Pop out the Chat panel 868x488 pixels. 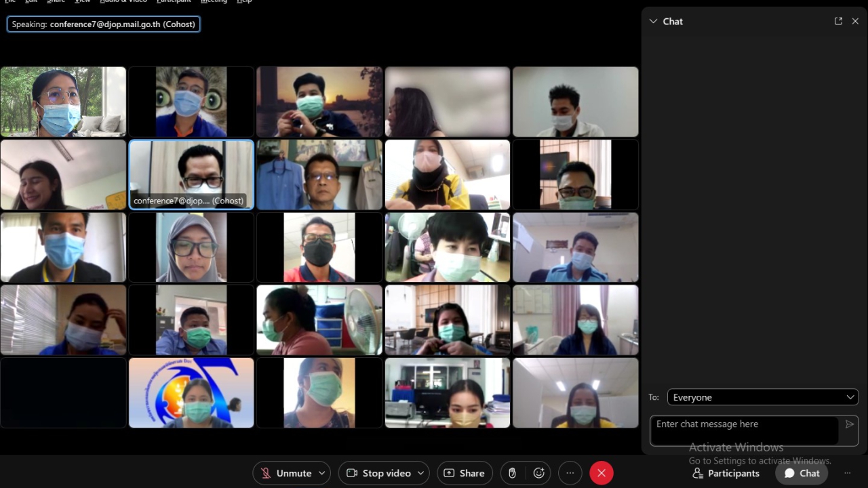(838, 21)
